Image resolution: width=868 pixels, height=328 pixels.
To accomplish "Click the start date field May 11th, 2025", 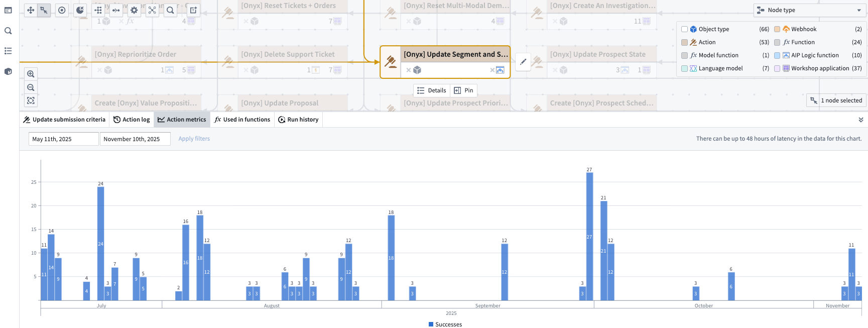I will tap(64, 139).
